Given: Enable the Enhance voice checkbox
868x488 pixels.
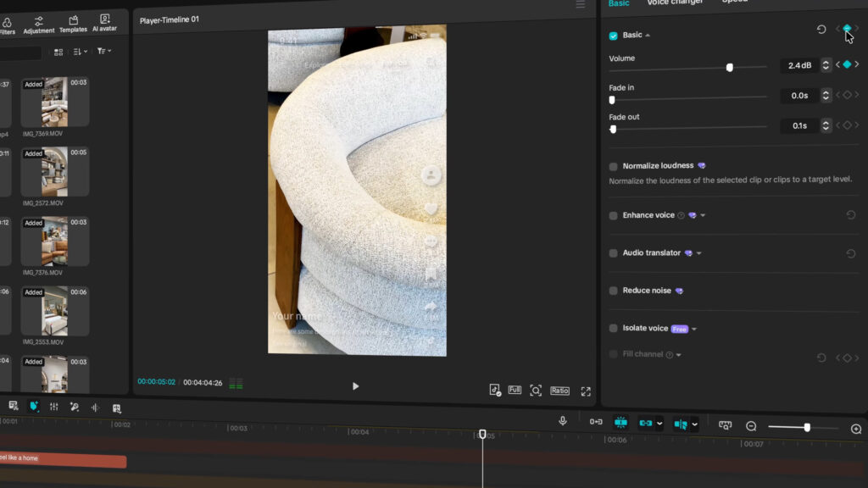Looking at the screenshot, I should coord(614,216).
